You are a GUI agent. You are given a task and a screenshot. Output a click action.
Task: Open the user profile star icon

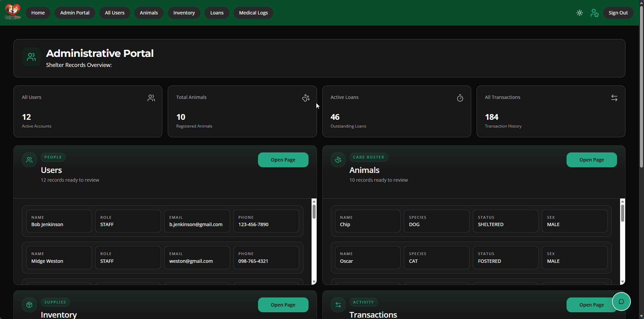pyautogui.click(x=594, y=13)
